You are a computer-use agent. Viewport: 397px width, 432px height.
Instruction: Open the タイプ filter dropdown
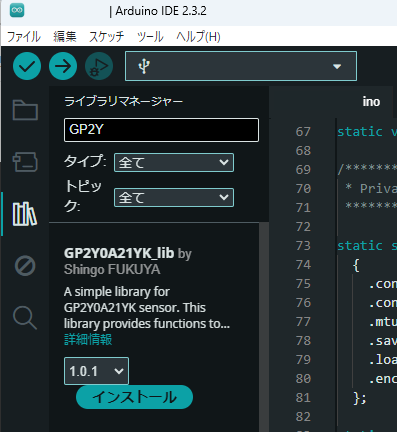click(x=174, y=162)
